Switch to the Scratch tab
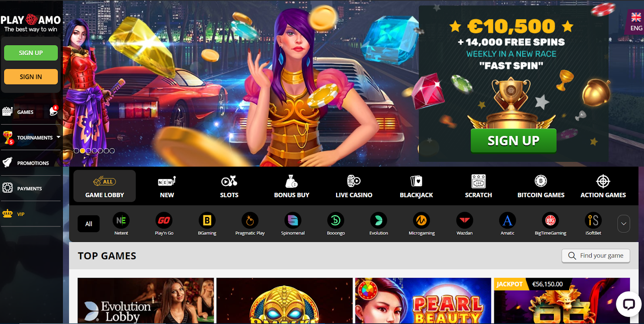 click(479, 186)
